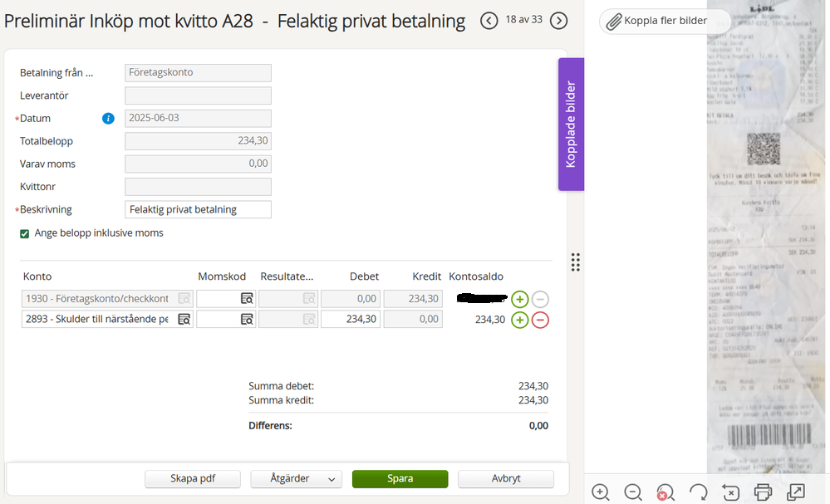Click Koppla fler bilder button
This screenshot has width=830, height=504.
pos(665,21)
